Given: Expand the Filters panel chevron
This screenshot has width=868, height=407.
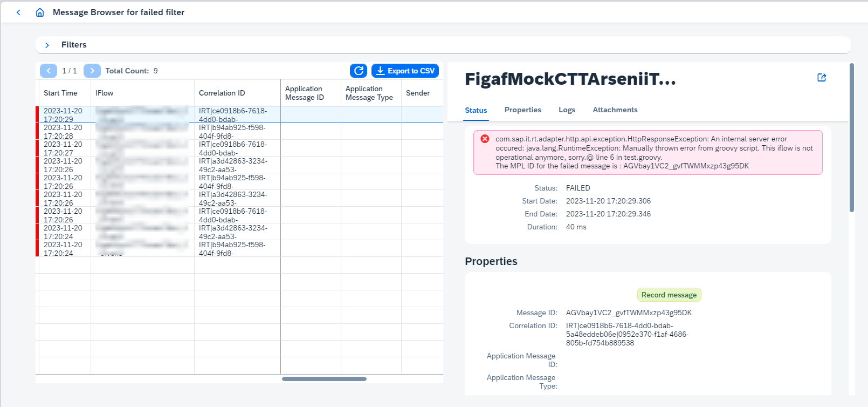Looking at the screenshot, I should (47, 45).
